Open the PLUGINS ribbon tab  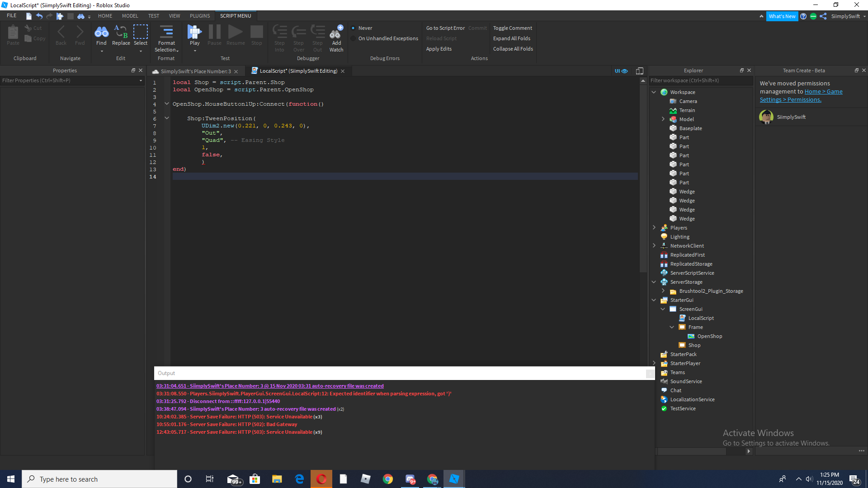tap(200, 16)
